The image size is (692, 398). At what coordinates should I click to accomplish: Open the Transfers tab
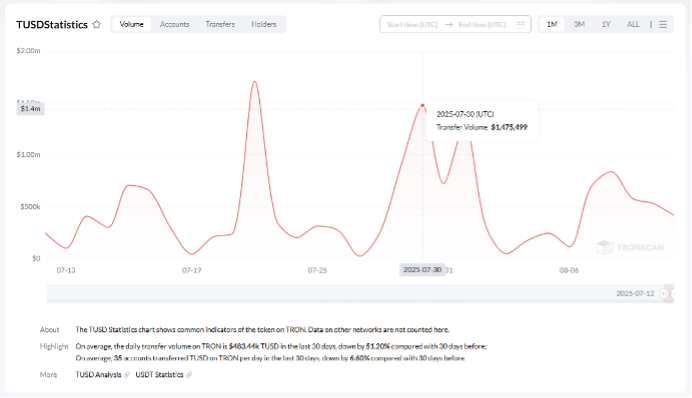coord(220,24)
